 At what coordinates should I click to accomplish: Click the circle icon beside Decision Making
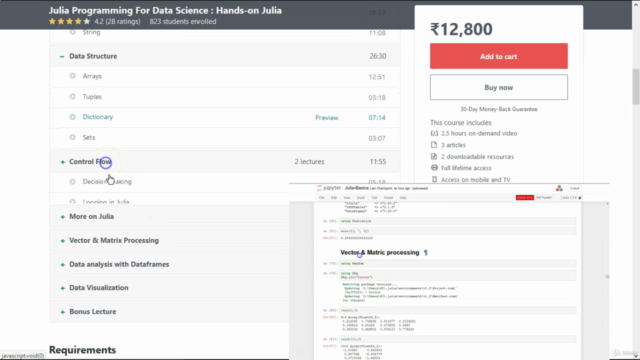[72, 181]
